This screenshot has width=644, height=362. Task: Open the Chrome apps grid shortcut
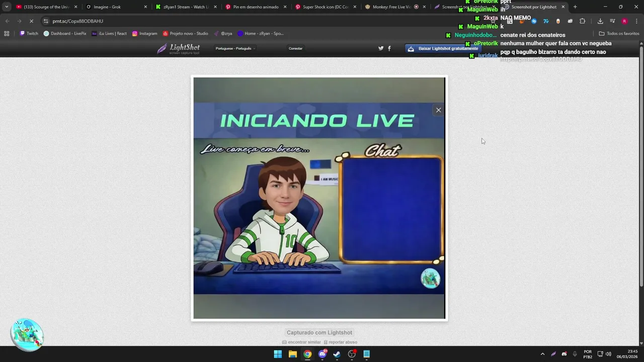point(7,34)
